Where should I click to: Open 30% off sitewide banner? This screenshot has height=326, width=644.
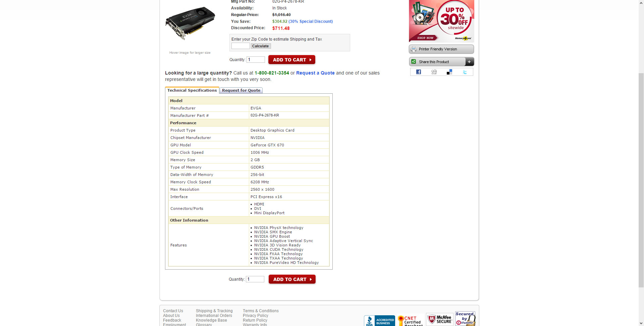pos(441,21)
